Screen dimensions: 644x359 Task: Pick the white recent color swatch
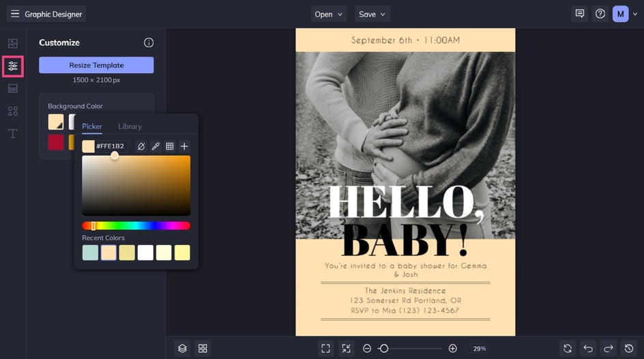coord(145,253)
